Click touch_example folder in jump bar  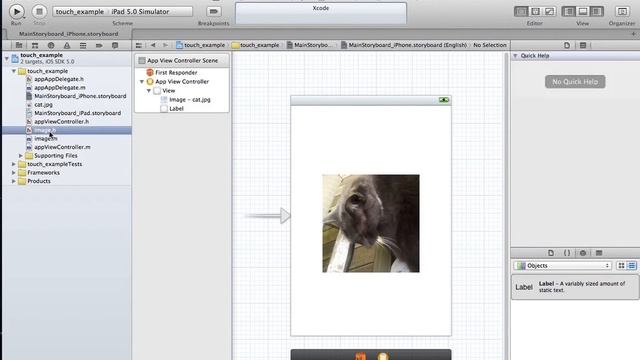(x=256, y=45)
